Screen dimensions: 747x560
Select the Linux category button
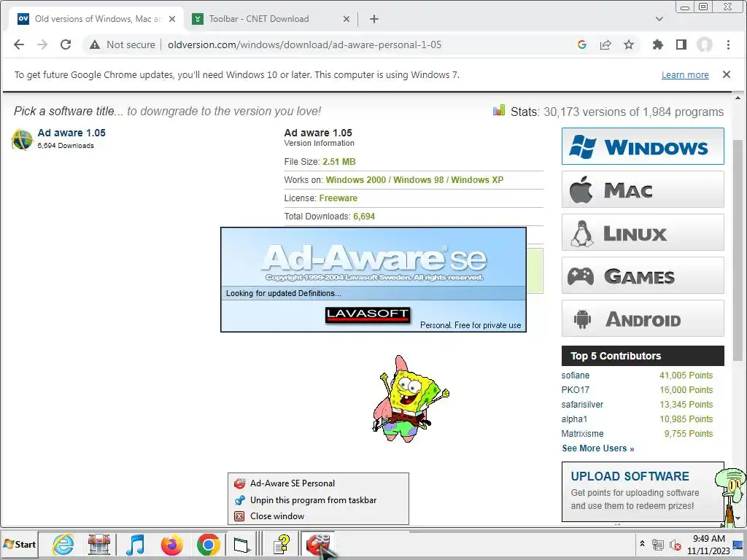tap(643, 233)
